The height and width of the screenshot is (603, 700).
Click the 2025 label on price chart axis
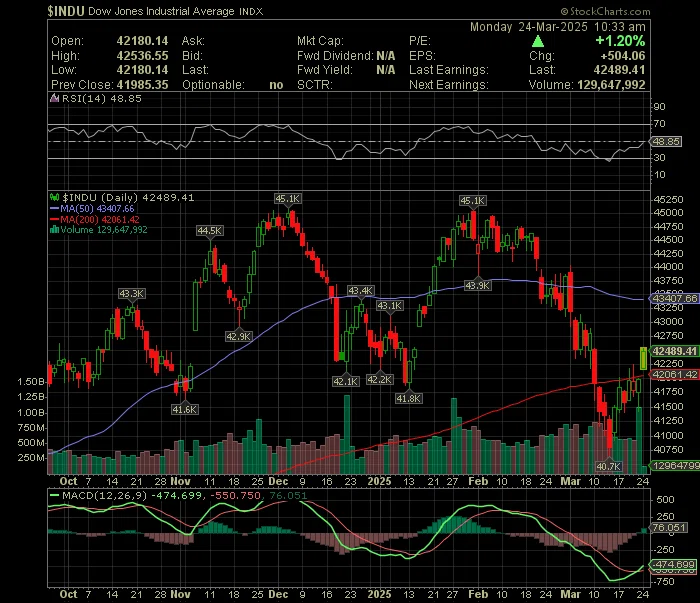point(379,482)
